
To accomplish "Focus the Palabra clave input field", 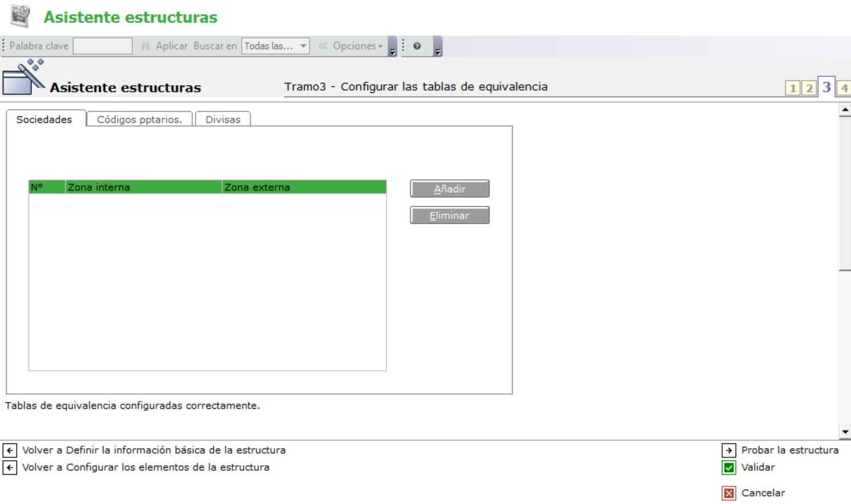I will click(x=103, y=46).
